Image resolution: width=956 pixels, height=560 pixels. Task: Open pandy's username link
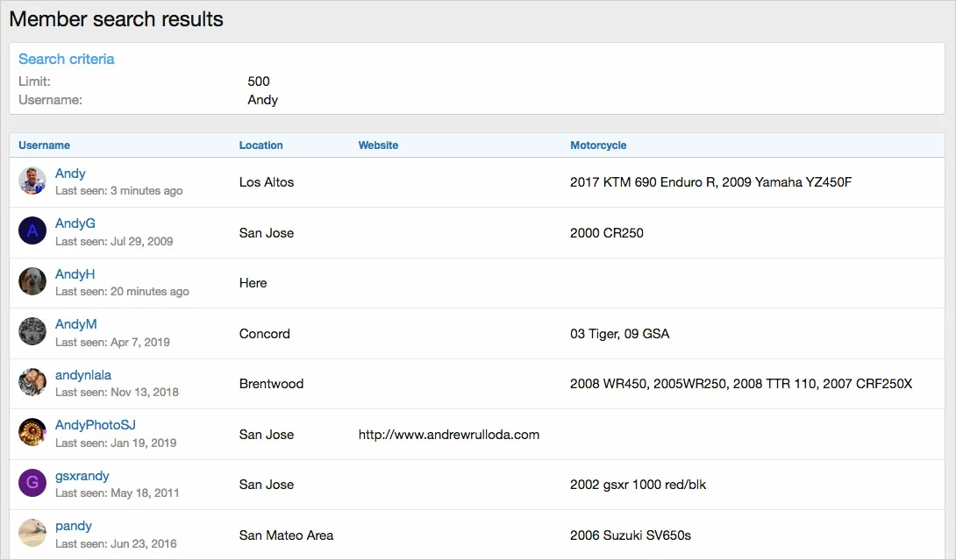(74, 526)
